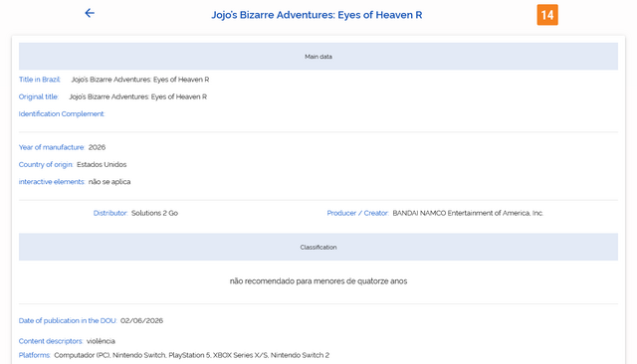Click the Original title label
Screen dimensions: 637x364
(39, 96)
